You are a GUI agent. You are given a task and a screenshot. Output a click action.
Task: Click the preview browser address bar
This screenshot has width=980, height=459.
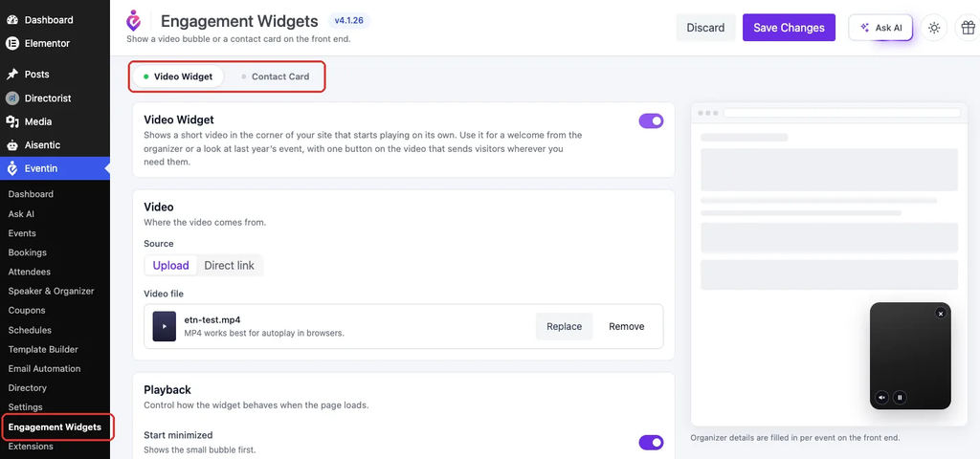tap(841, 113)
